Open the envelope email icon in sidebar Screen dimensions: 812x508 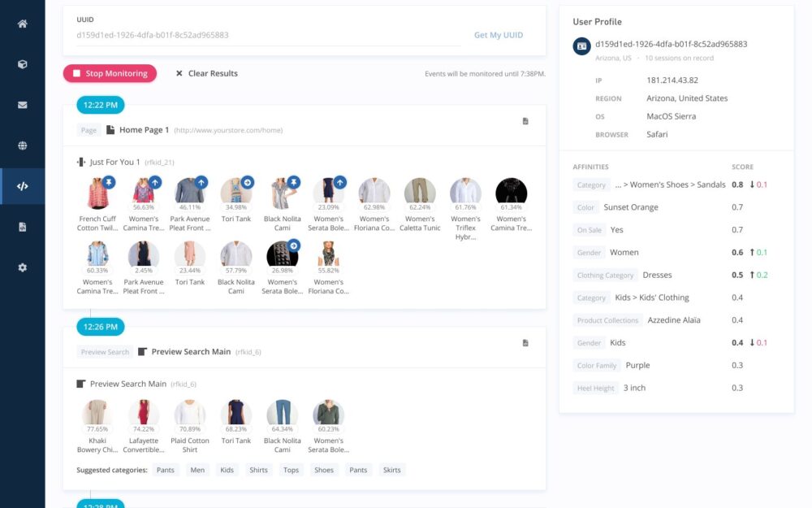coord(22,105)
